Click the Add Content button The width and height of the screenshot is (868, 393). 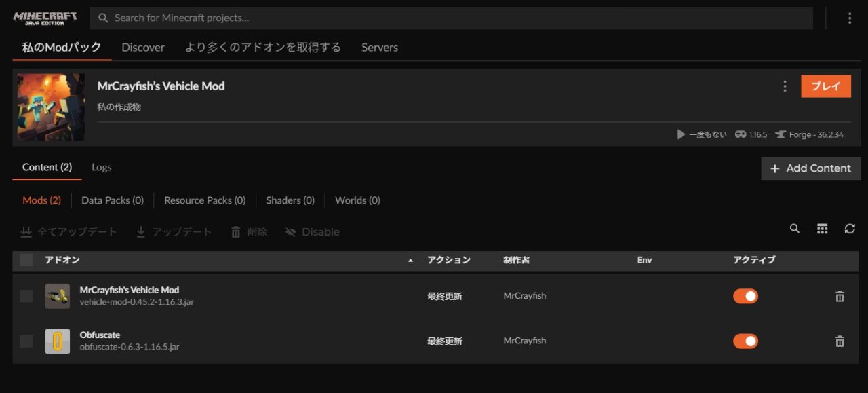811,168
